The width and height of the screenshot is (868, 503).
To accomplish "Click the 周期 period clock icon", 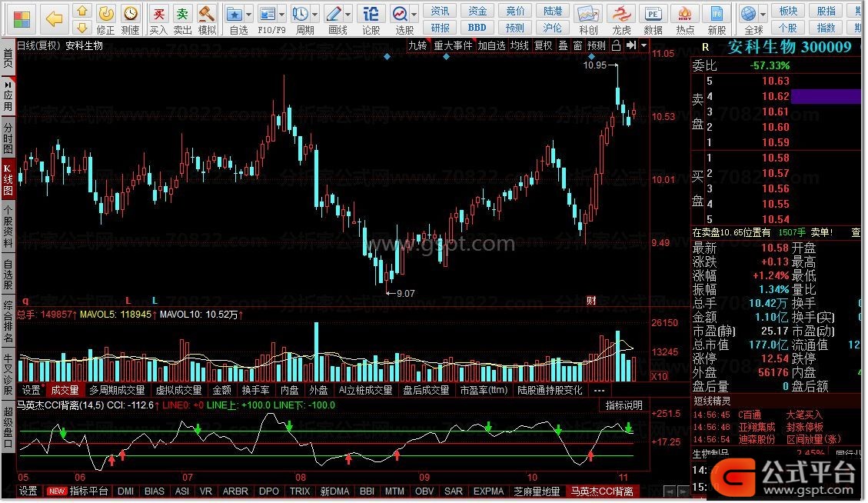I will pyautogui.click(x=301, y=15).
